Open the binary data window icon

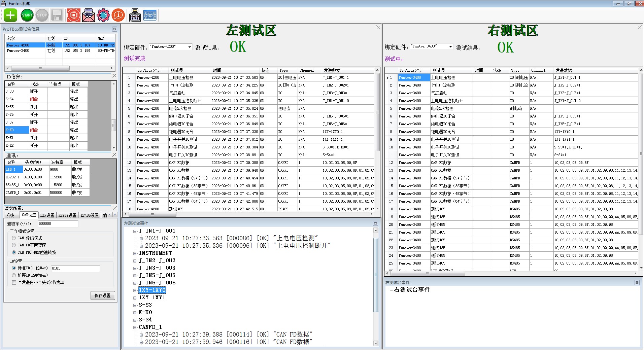click(150, 15)
